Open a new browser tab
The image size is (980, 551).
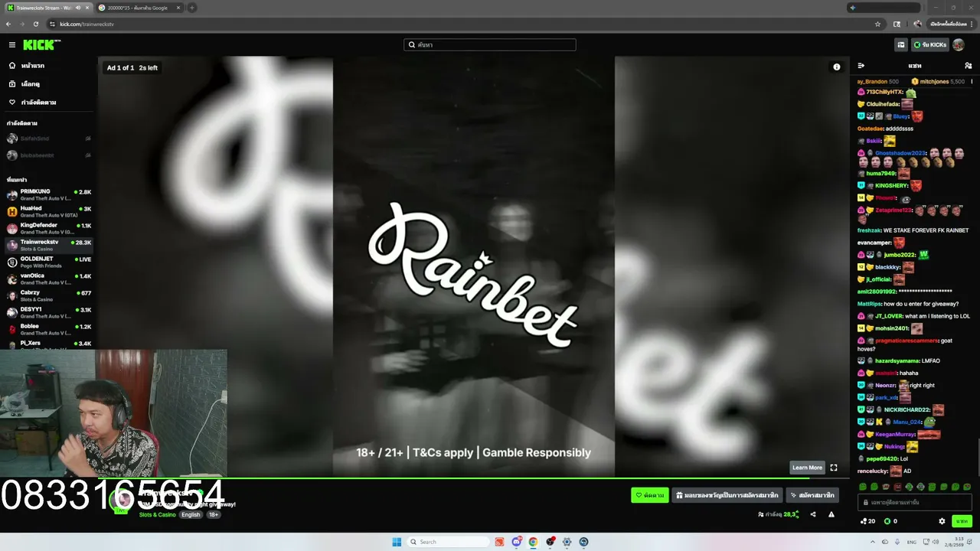pyautogui.click(x=192, y=8)
